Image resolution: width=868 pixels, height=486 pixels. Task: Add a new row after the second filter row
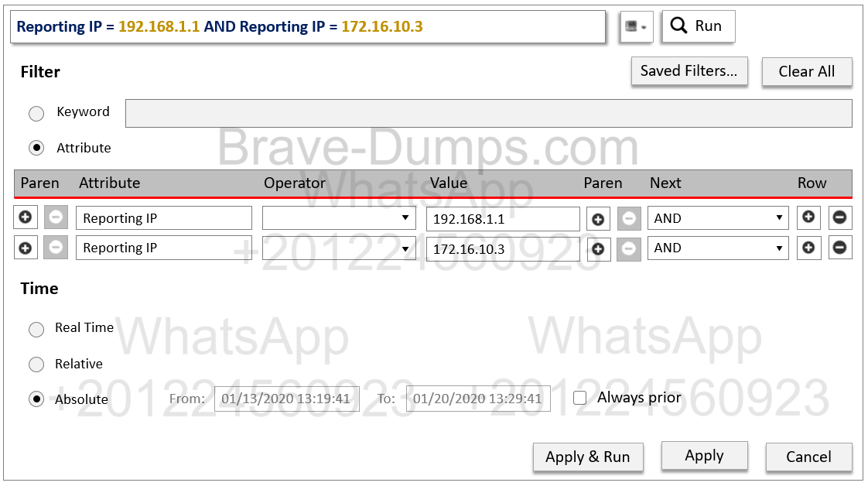tap(808, 248)
